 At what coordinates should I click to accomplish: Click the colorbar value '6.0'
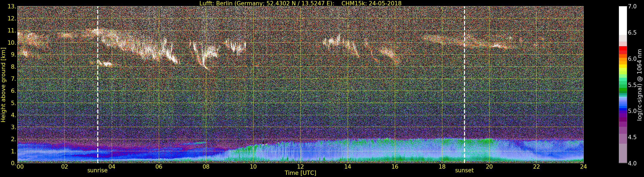(x=632, y=59)
